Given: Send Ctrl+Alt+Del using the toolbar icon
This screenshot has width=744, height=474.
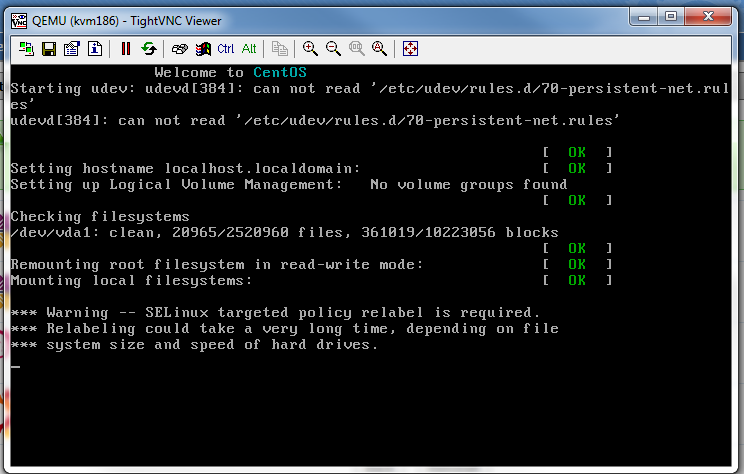Looking at the screenshot, I should 180,48.
